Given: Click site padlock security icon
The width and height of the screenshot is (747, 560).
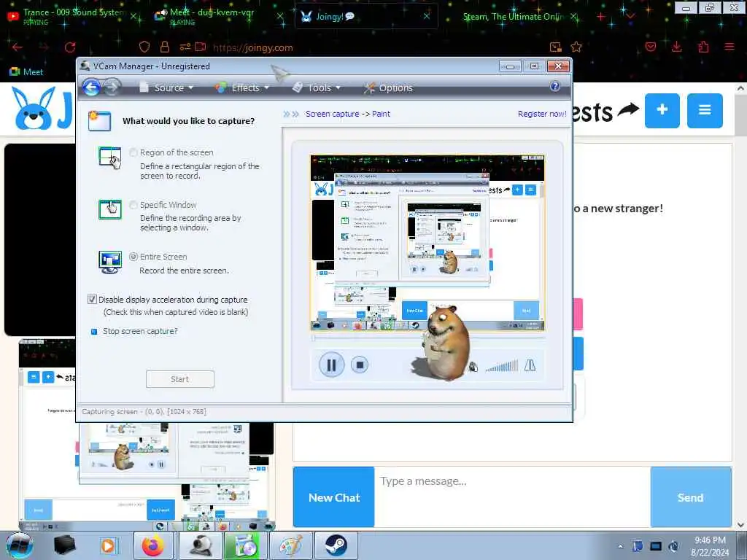Looking at the screenshot, I should click(x=165, y=47).
